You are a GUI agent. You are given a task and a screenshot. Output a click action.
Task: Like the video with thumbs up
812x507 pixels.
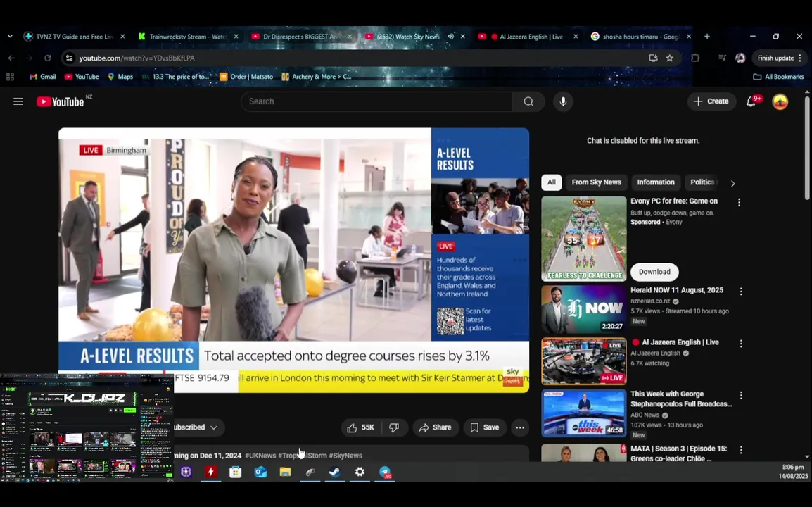pyautogui.click(x=361, y=427)
